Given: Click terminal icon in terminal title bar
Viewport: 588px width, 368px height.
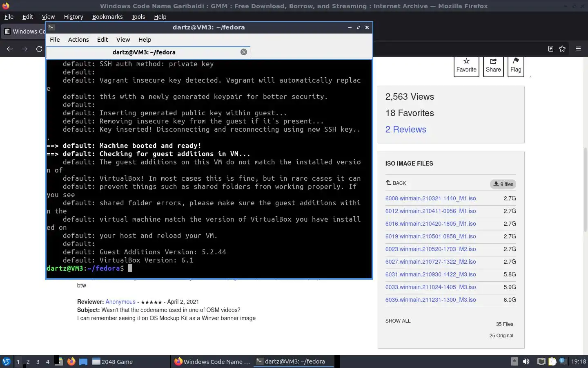Looking at the screenshot, I should pos(51,27).
